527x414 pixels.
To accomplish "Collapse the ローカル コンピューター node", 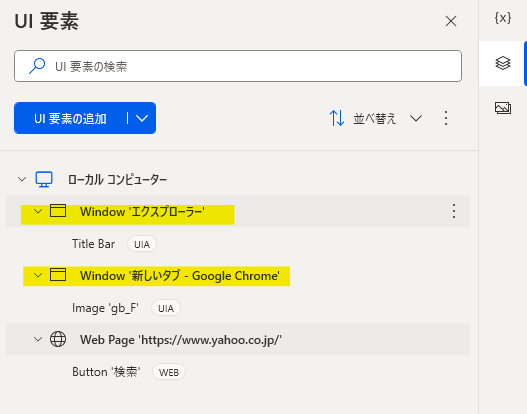I will click(22, 179).
